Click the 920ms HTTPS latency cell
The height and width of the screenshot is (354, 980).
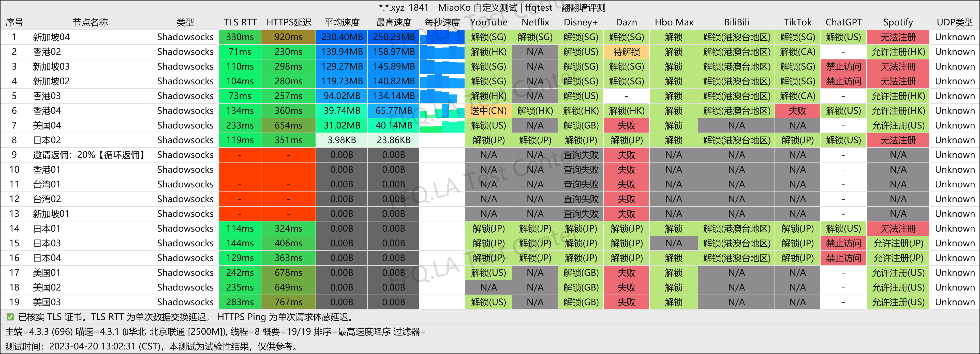288,37
